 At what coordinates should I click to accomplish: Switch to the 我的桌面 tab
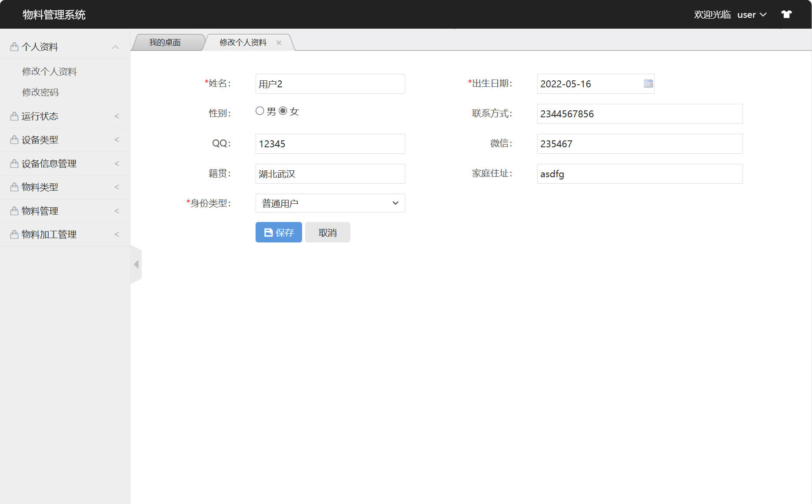[165, 42]
